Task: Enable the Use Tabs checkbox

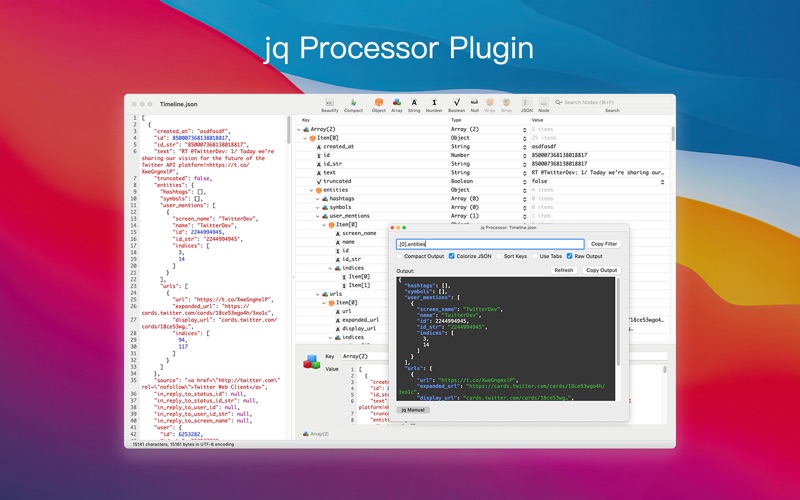Action: pos(535,256)
